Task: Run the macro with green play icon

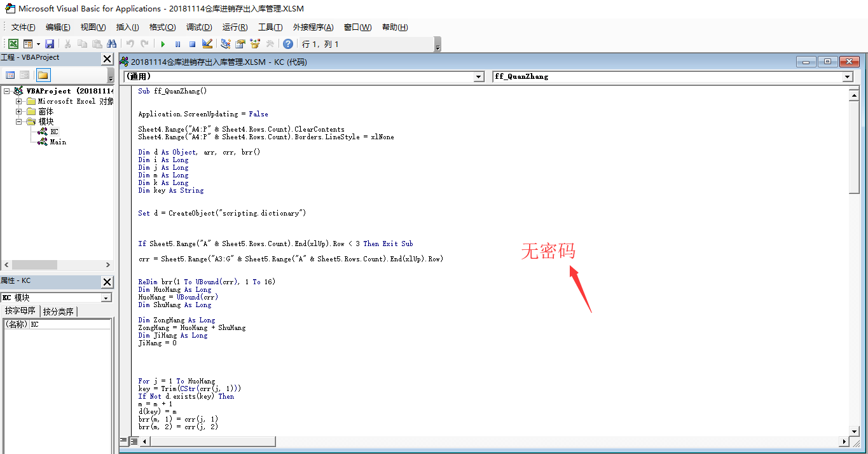Action: [x=163, y=44]
